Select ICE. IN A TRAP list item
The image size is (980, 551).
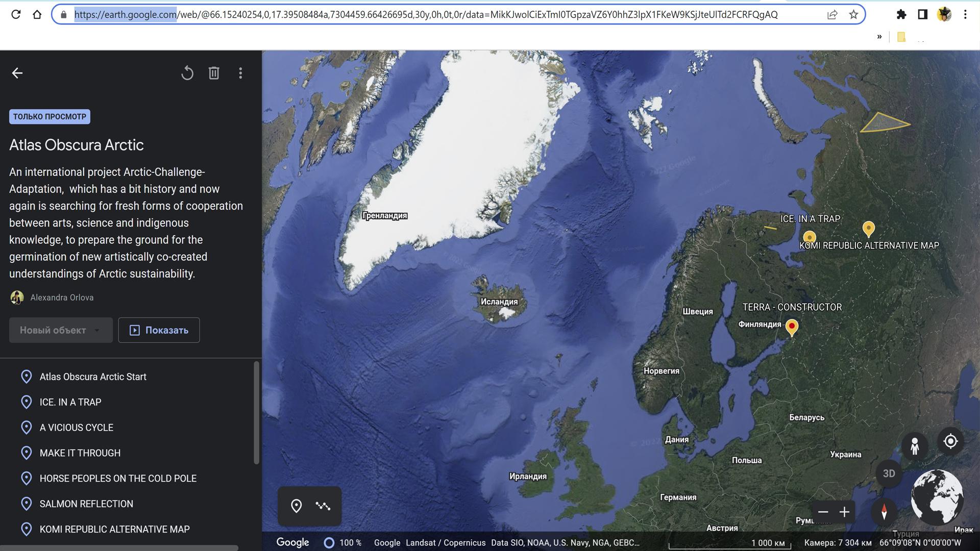(x=70, y=402)
